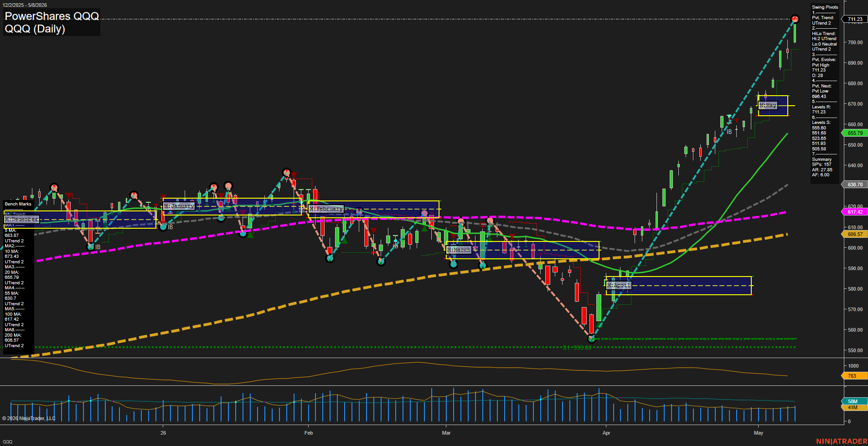Viewport: 868px width, 446px height.
Task: Click the NINJATRADER logo in the corner
Action: pos(841,441)
